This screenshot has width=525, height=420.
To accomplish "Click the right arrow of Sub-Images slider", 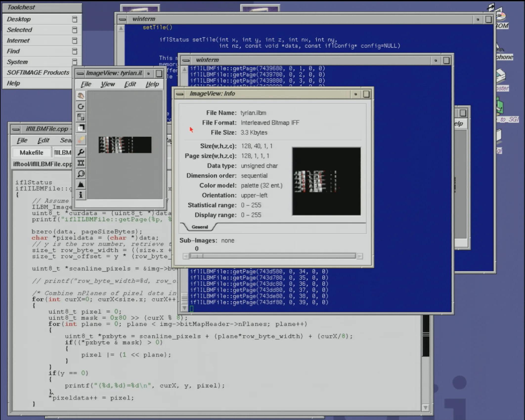I will [360, 256].
